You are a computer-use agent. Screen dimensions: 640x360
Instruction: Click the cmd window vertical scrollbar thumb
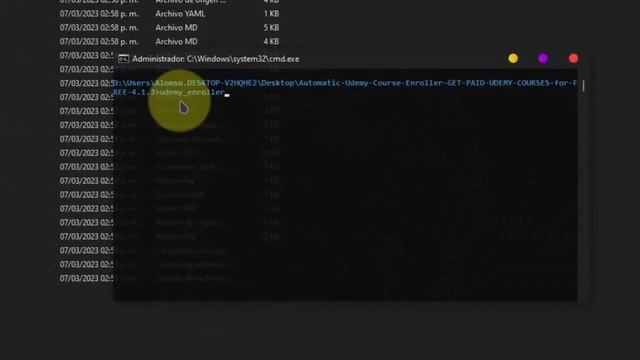[x=583, y=86]
